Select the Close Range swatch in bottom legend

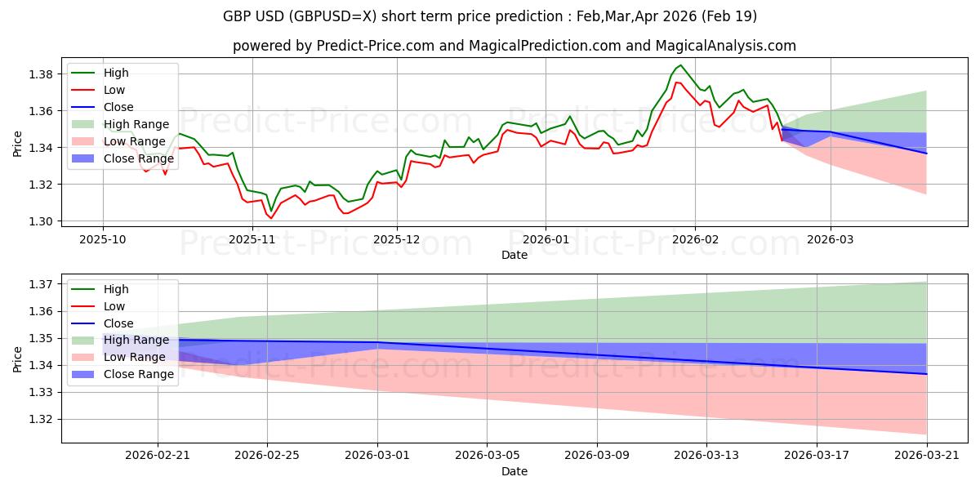(84, 374)
